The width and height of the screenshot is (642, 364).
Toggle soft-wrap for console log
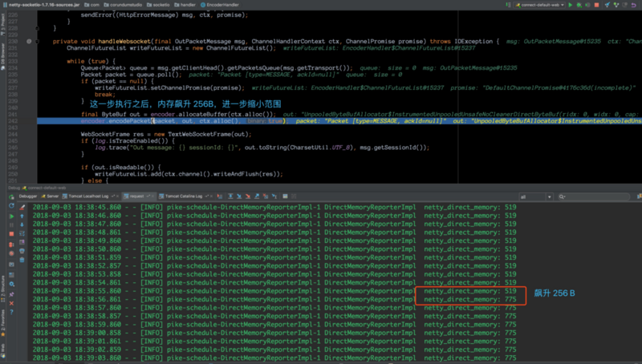pos(22,233)
